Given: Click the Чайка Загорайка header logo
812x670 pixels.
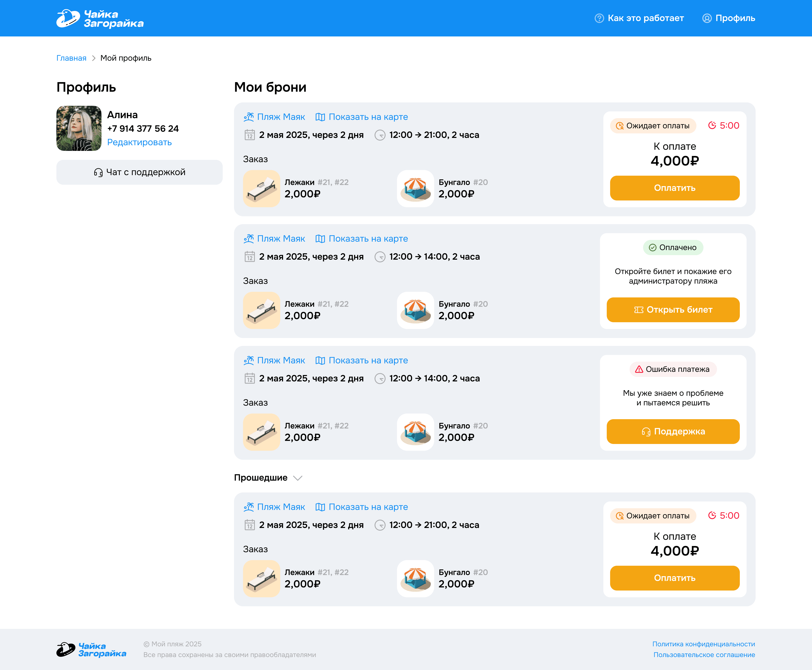Looking at the screenshot, I should [100, 19].
